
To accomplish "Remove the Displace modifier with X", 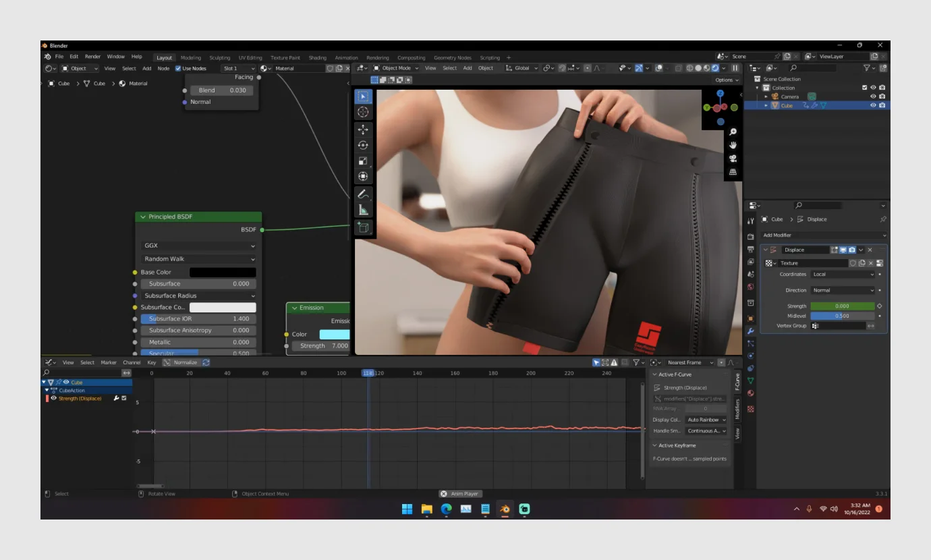I will (870, 250).
